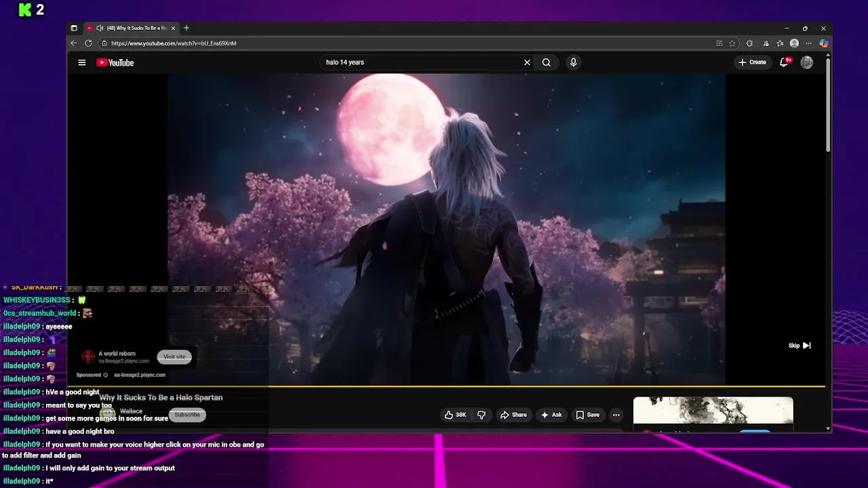Open the browser collections icon
The height and width of the screenshot is (488, 868).
pyautogui.click(x=765, y=43)
